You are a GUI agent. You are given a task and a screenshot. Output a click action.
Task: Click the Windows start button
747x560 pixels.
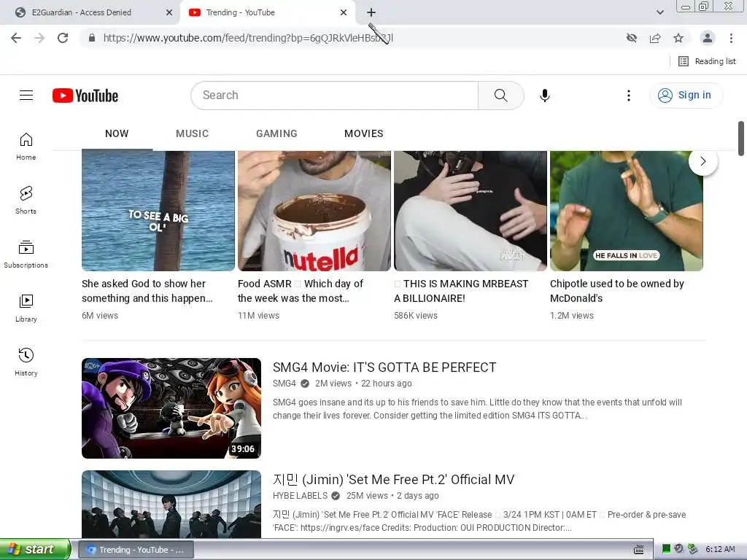(35, 549)
